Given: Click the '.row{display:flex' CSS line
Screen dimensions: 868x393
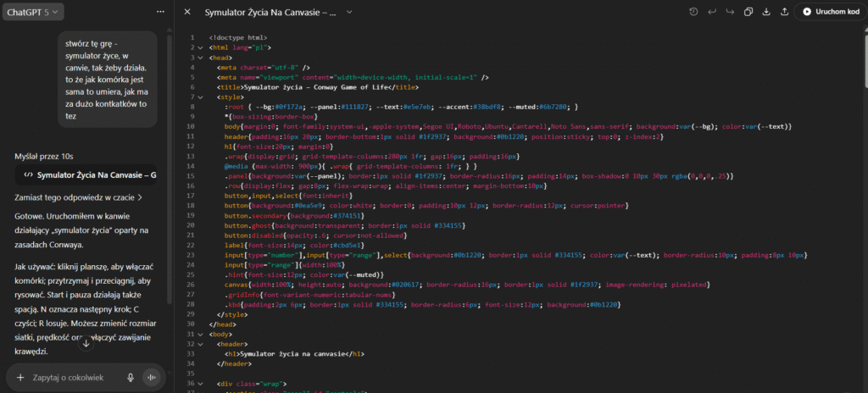Looking at the screenshot, I should 386,186.
